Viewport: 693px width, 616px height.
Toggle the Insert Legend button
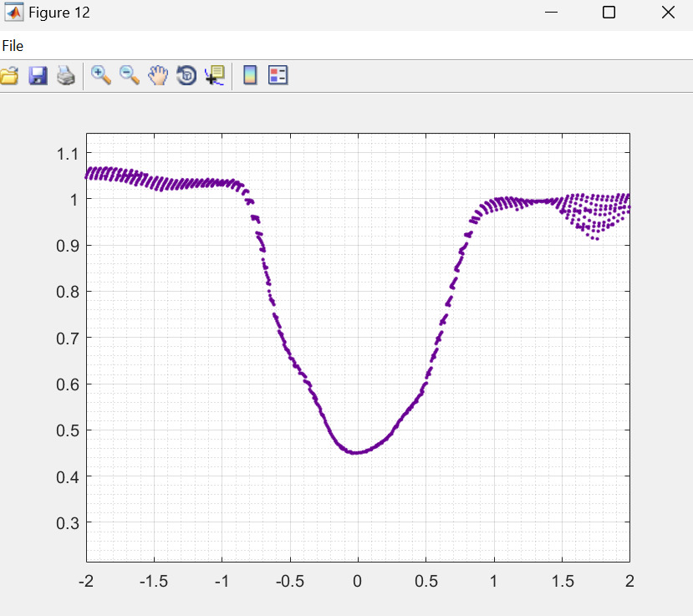click(278, 76)
